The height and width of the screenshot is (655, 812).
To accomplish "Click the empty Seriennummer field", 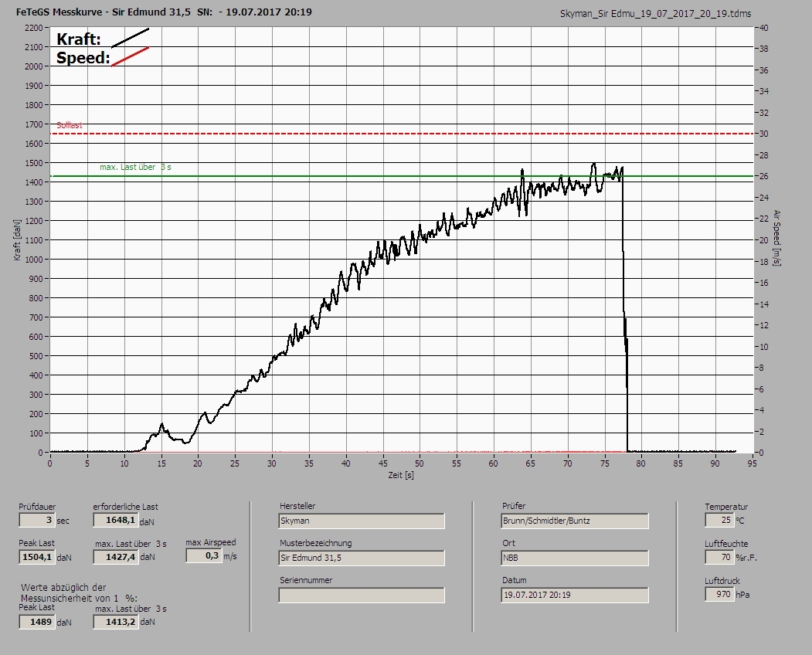I will [362, 596].
